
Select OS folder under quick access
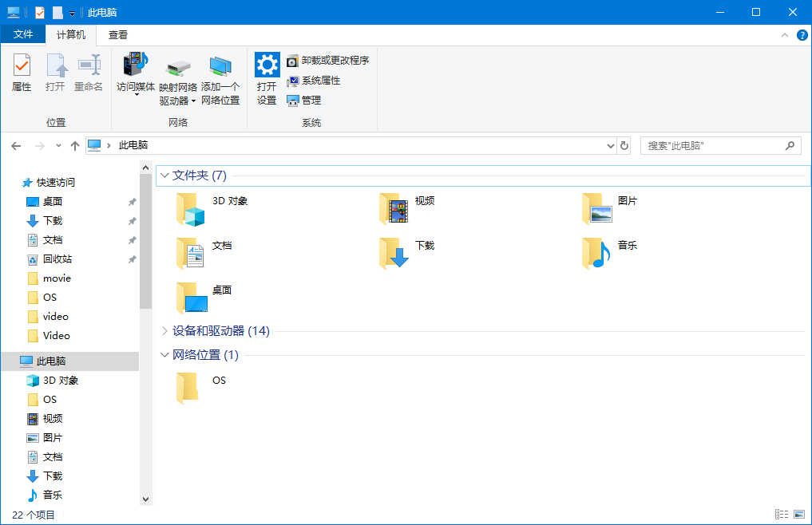point(50,297)
